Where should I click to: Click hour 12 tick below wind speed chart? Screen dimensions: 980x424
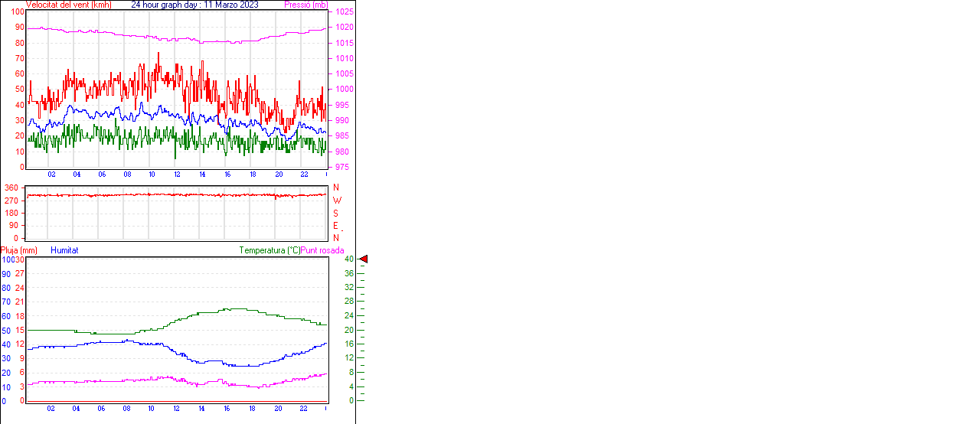[177, 174]
